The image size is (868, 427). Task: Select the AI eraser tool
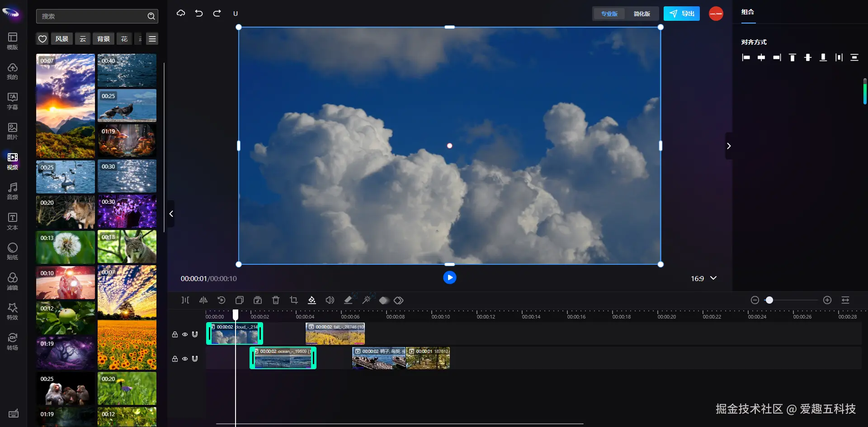point(348,300)
